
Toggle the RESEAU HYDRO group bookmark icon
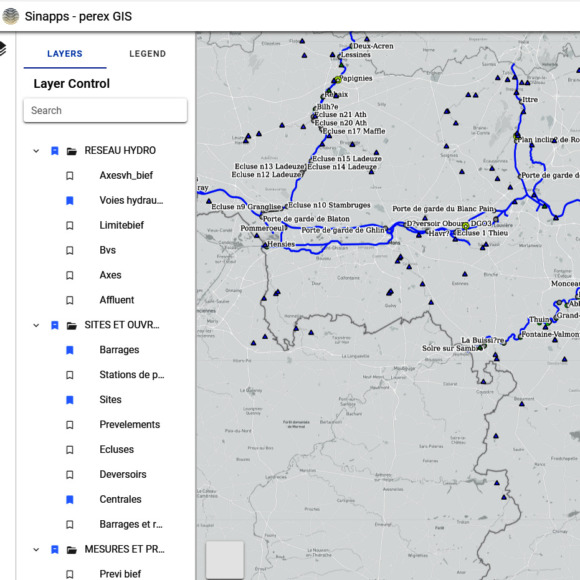coord(55,151)
